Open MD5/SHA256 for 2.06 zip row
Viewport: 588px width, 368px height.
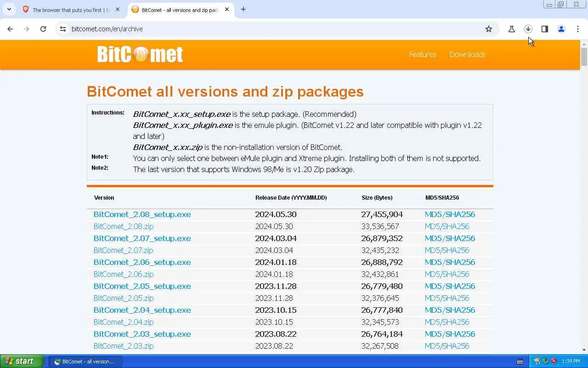click(x=447, y=274)
